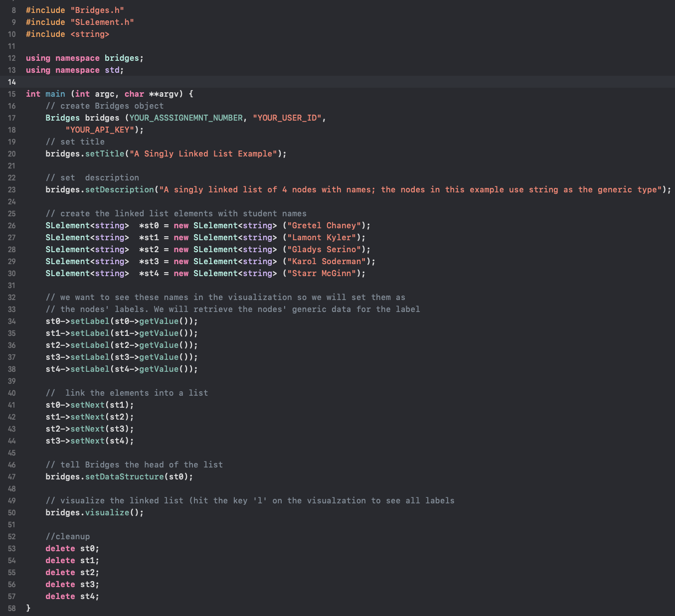Click "delete st0;" statement
The image size is (675, 616).
[x=72, y=549]
